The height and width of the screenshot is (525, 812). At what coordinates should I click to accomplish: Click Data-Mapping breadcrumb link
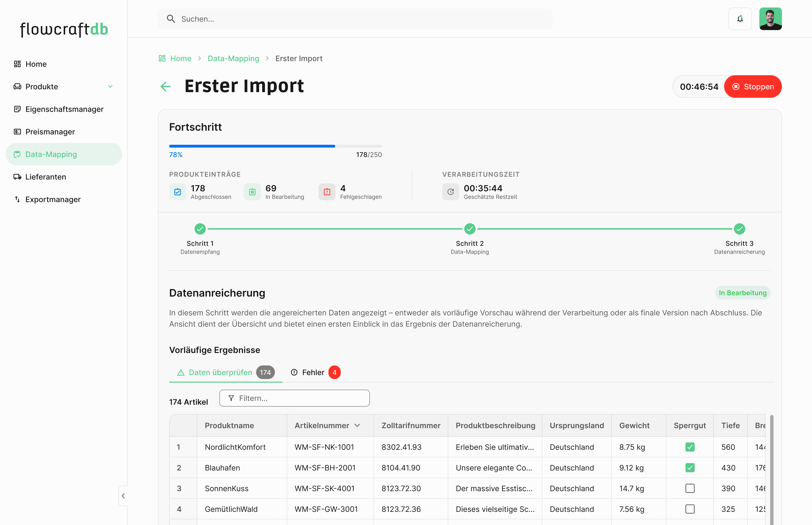(233, 58)
